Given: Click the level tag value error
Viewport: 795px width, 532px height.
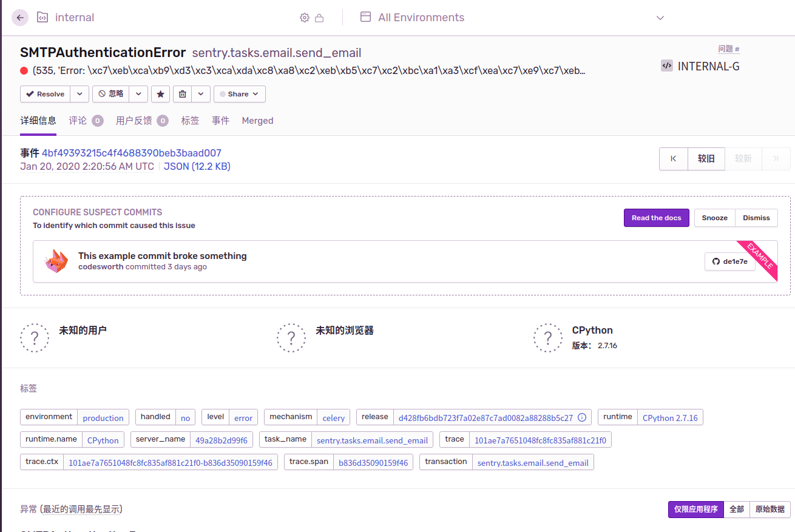Looking at the screenshot, I should click(243, 418).
